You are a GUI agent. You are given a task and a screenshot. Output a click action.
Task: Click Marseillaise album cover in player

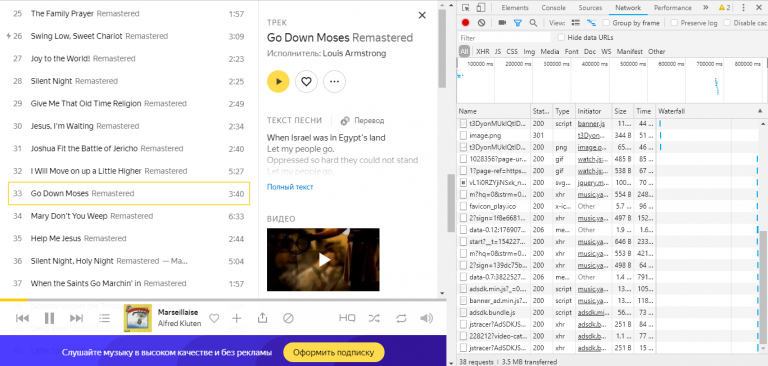(138, 318)
